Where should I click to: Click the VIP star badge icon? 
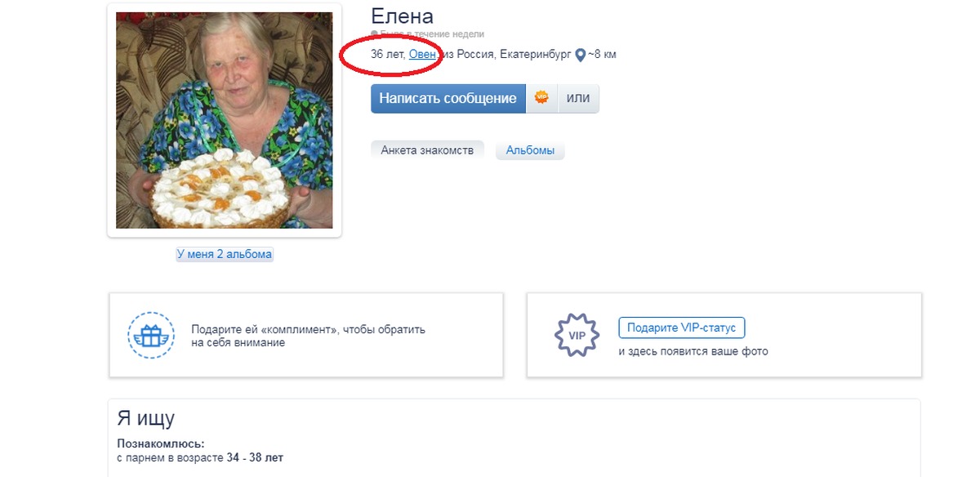pyautogui.click(x=577, y=335)
